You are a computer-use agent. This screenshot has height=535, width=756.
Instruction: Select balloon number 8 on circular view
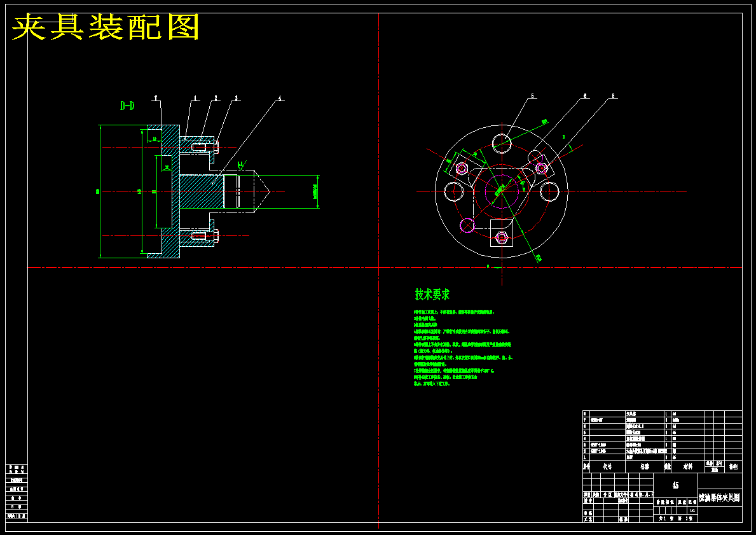pos(613,96)
